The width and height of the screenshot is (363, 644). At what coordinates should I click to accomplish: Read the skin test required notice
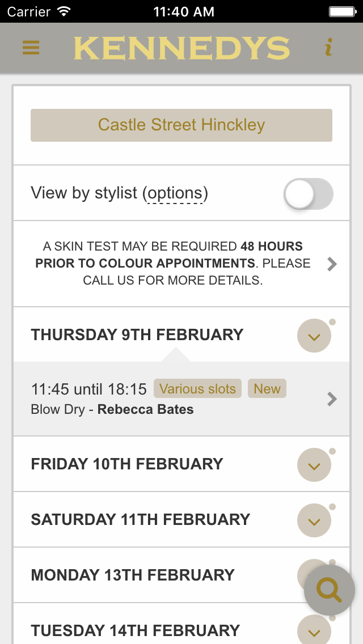point(172,263)
